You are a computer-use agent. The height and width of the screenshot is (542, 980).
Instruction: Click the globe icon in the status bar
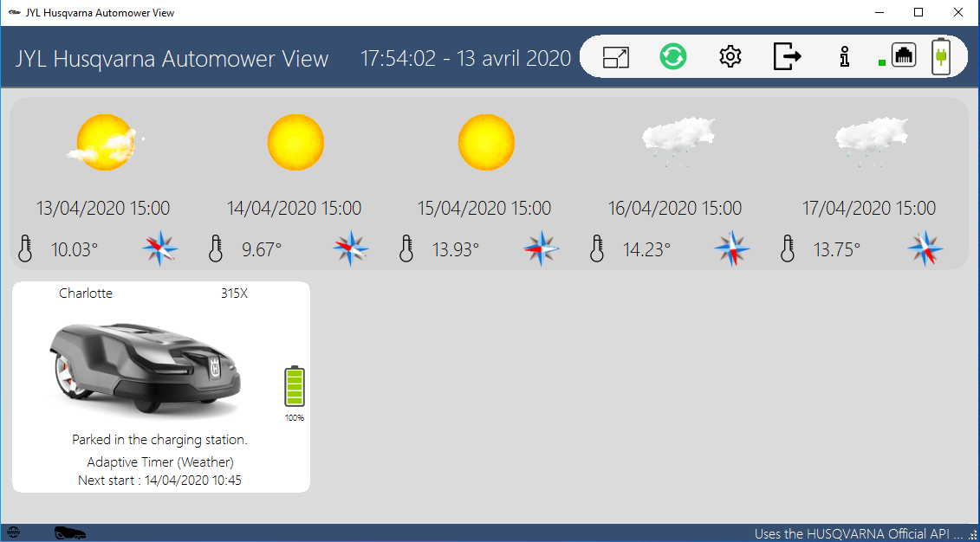pyautogui.click(x=14, y=533)
